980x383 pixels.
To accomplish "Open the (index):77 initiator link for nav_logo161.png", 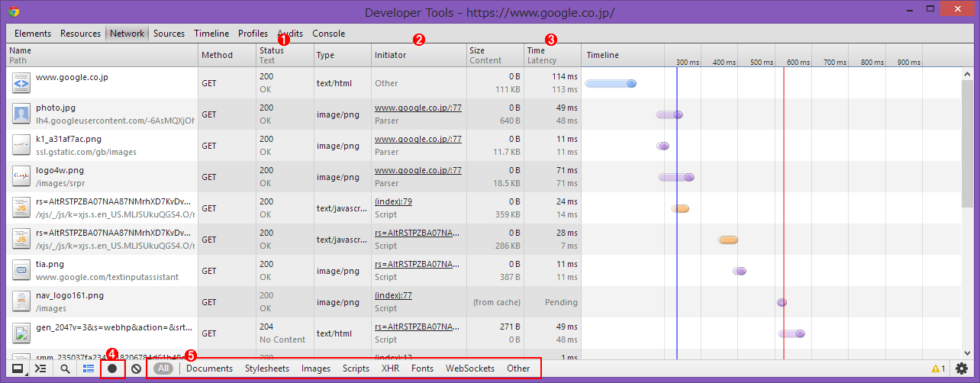I will [x=393, y=296].
